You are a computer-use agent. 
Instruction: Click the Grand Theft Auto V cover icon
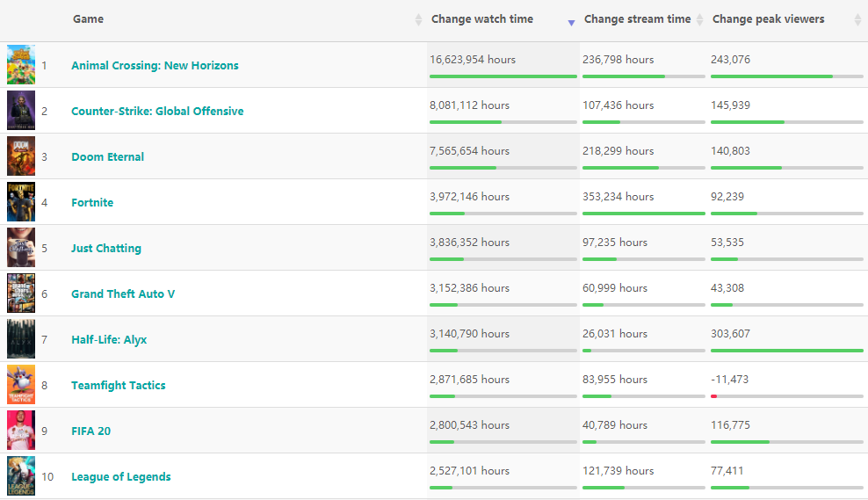21,293
